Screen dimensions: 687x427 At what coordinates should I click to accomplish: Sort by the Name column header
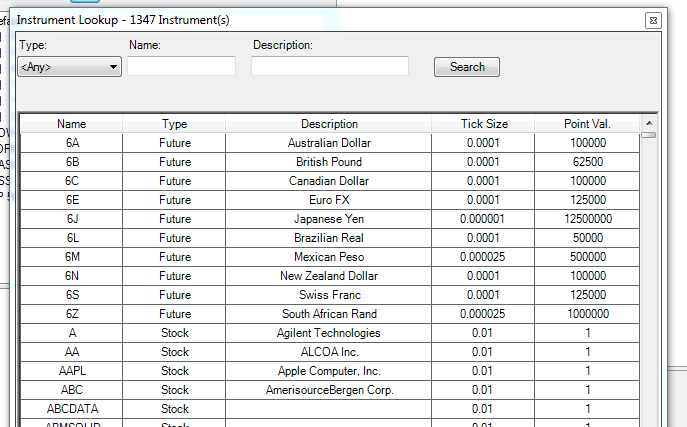coord(72,124)
